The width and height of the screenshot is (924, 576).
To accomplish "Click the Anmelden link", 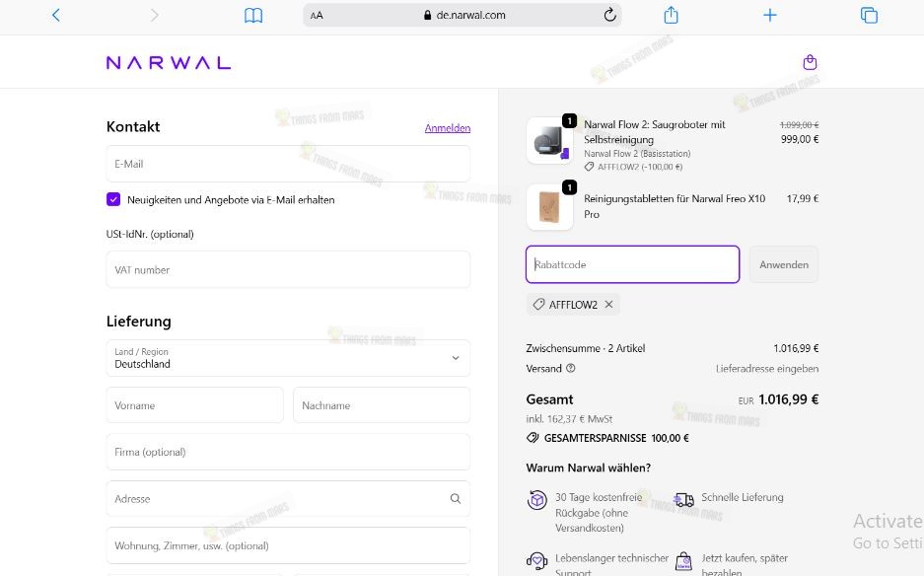I will (x=448, y=128).
